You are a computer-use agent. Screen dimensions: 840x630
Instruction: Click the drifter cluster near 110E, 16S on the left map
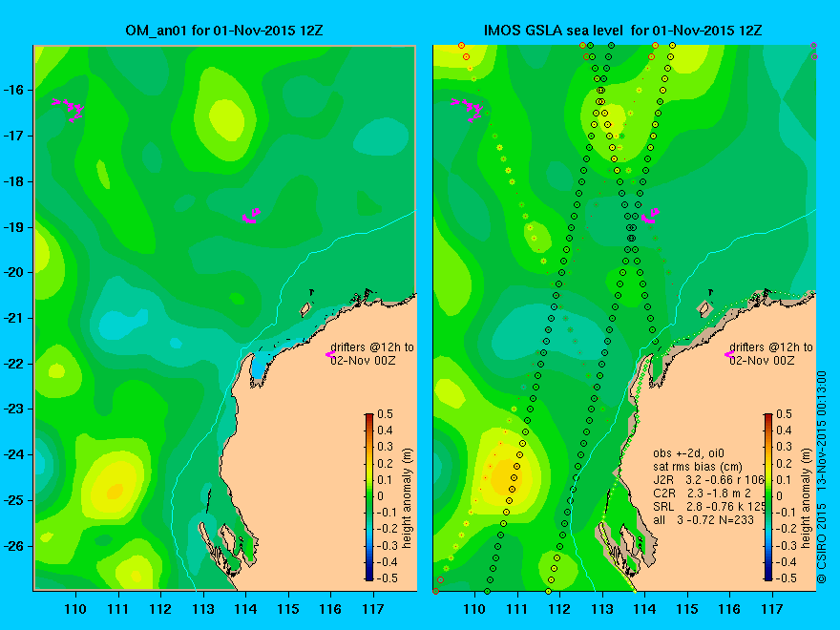click(69, 109)
